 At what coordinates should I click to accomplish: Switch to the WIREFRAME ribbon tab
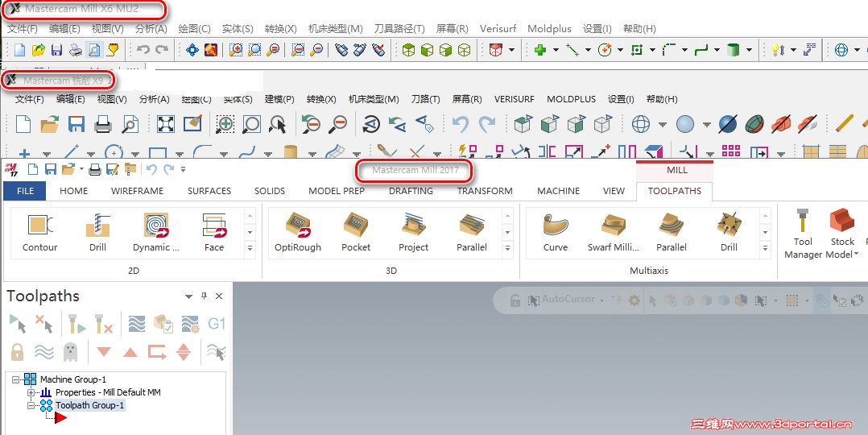137,191
